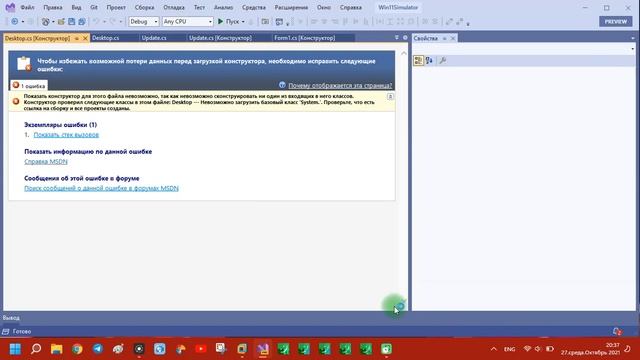
Task: Toggle alphabetical sort in Свойства panel
Action: 429,60
